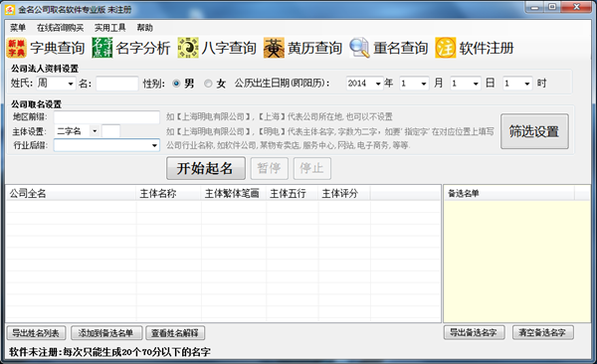Open the 在线咨询购买 menu
The height and width of the screenshot is (364, 597).
(60, 28)
